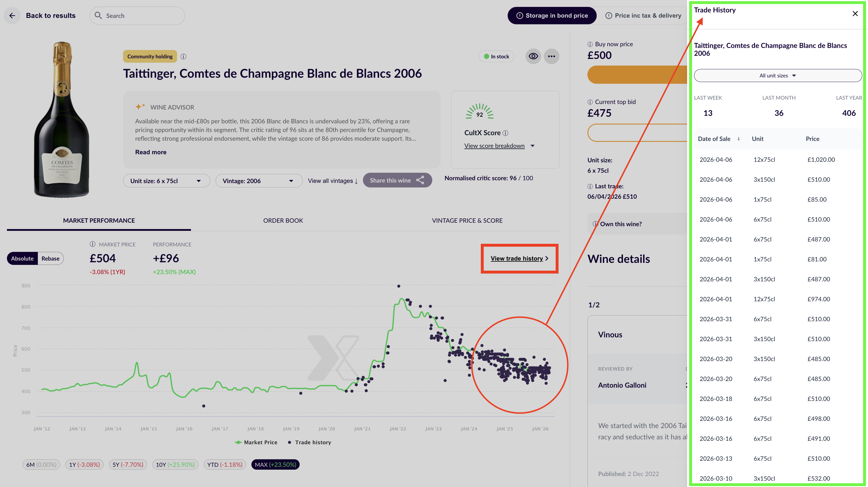
Task: Open the All unit sizes dropdown
Action: tap(778, 75)
